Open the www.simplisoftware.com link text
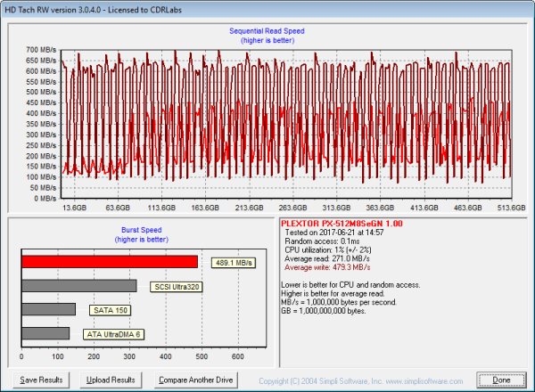This screenshot has width=535, height=392. pos(424,380)
